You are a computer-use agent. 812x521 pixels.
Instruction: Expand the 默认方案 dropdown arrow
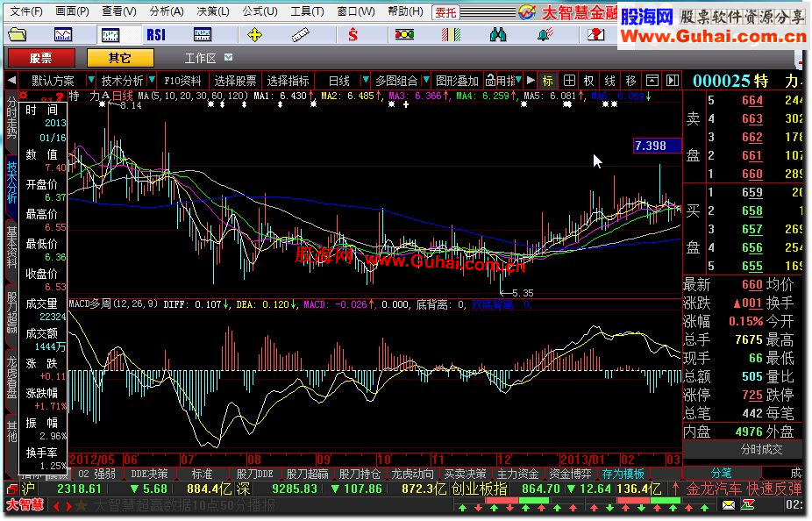[x=91, y=80]
